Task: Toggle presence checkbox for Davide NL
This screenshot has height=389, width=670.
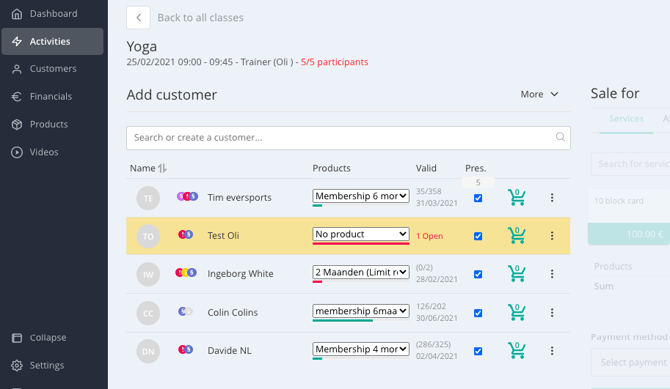Action: (478, 351)
